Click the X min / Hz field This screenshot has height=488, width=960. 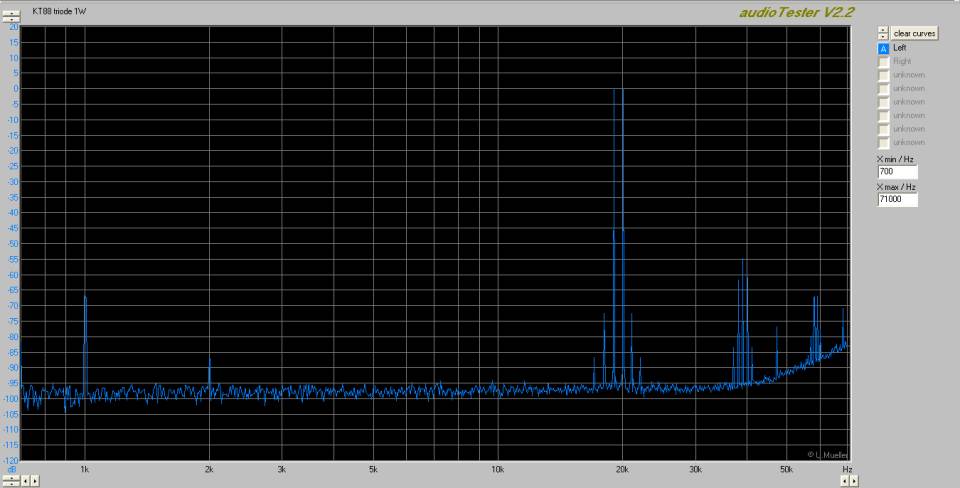coord(897,172)
